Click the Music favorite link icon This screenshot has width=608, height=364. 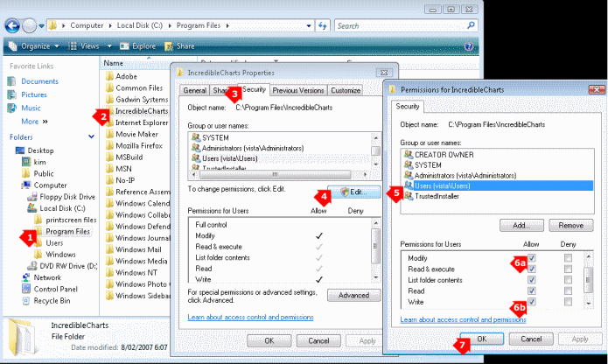(x=12, y=108)
